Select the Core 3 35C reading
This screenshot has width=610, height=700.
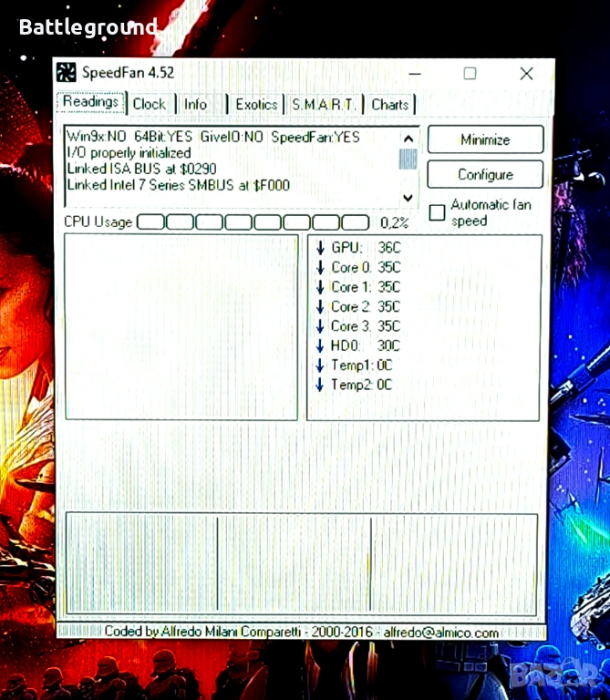point(367,326)
